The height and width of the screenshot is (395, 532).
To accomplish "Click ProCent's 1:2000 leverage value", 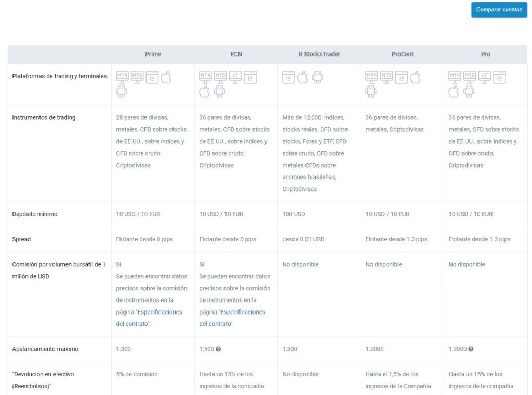I will (375, 349).
